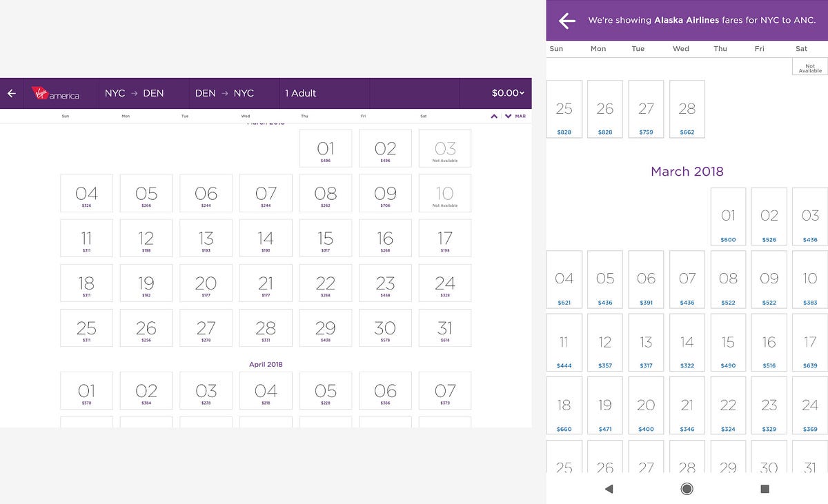Pick March 20 at $177 on Virgin America

pos(206,283)
